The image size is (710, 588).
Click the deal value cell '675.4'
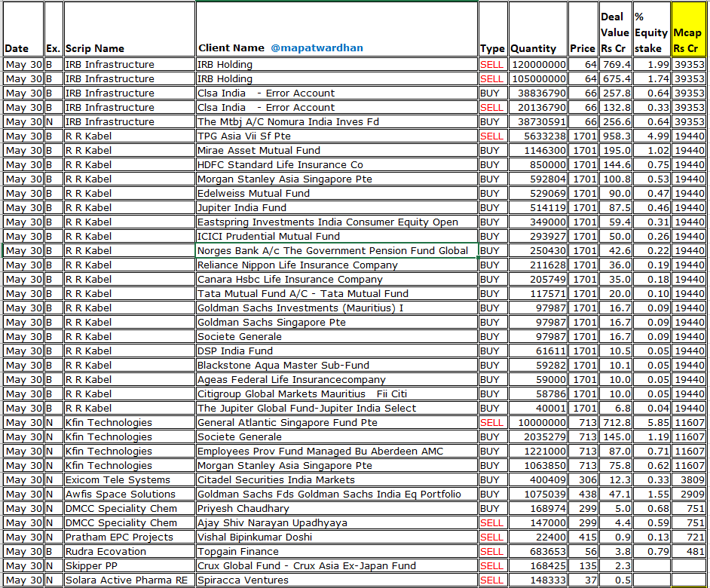tap(615, 79)
